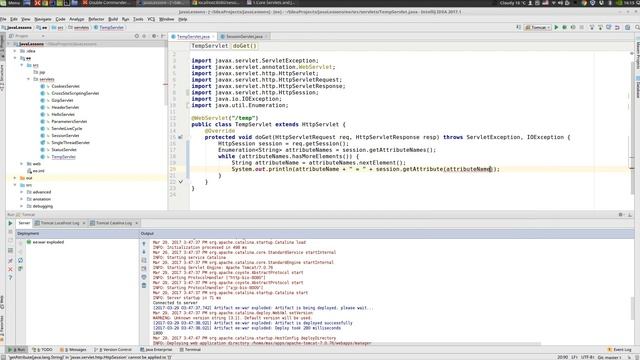The image size is (640, 360).
Task: Open the Navigate menu
Action: [43, 19]
